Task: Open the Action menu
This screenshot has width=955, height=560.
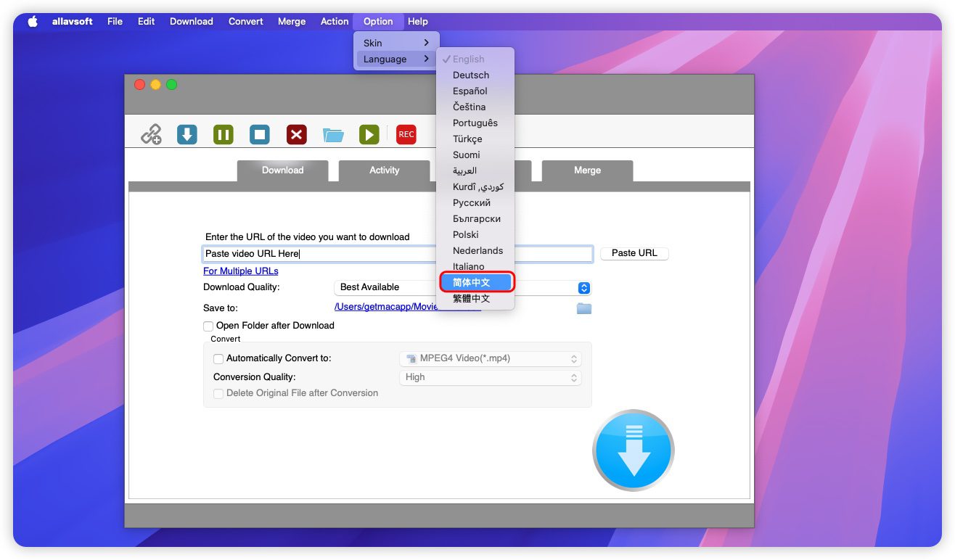Action: (x=335, y=22)
